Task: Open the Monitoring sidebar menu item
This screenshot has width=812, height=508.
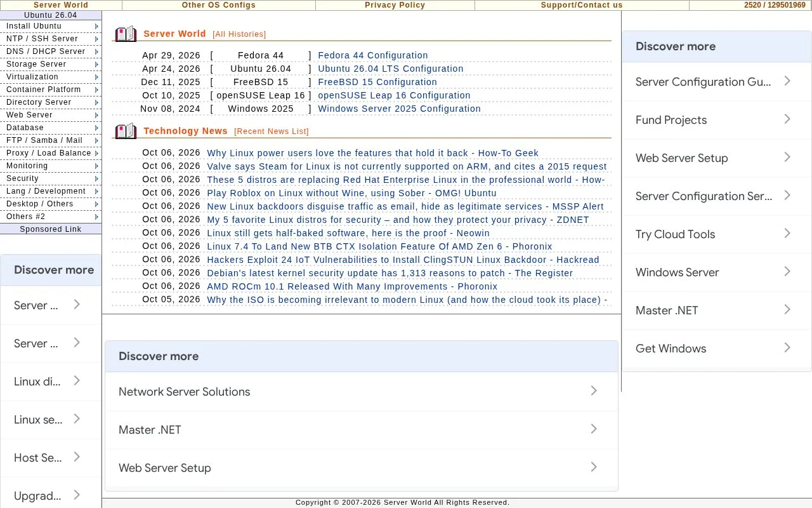Action: (x=51, y=166)
